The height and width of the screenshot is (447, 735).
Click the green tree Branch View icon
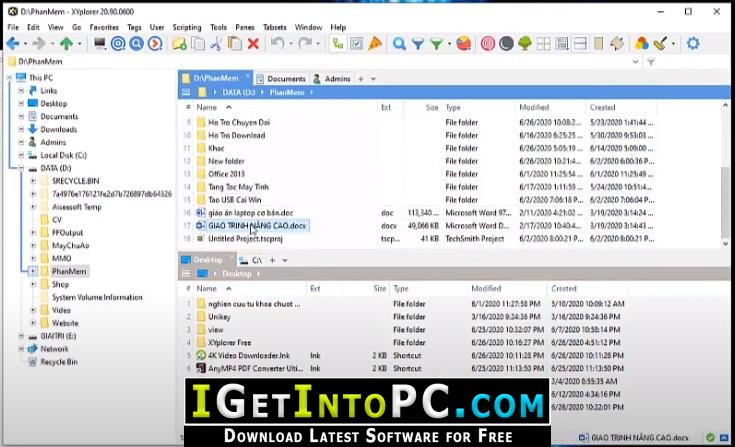tap(525, 44)
